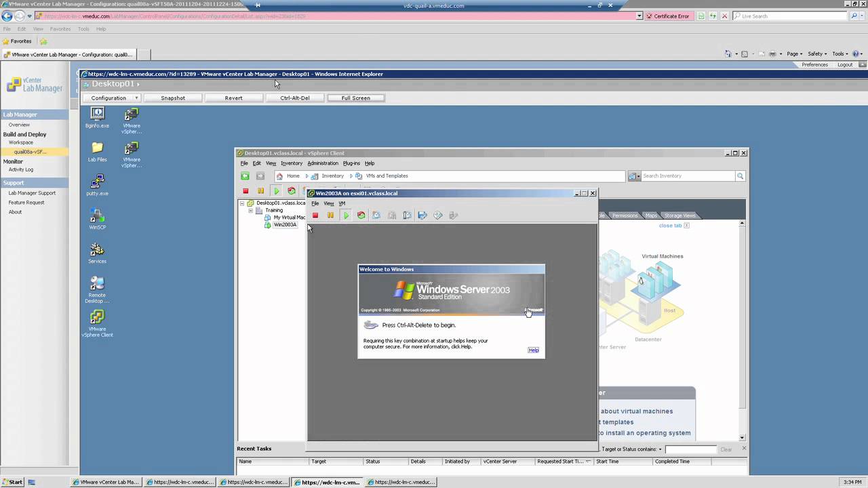This screenshot has width=868, height=488.
Task: Click the Help link in Welcome dialog
Action: [534, 350]
